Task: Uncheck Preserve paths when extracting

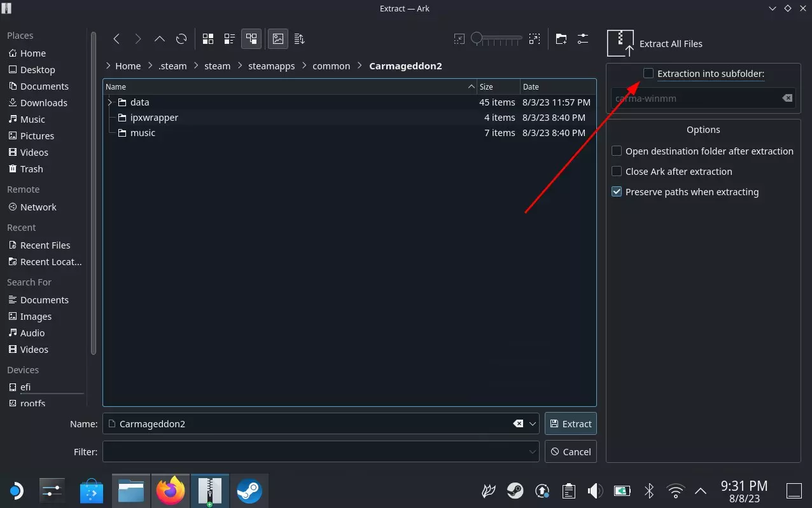Action: tap(617, 192)
